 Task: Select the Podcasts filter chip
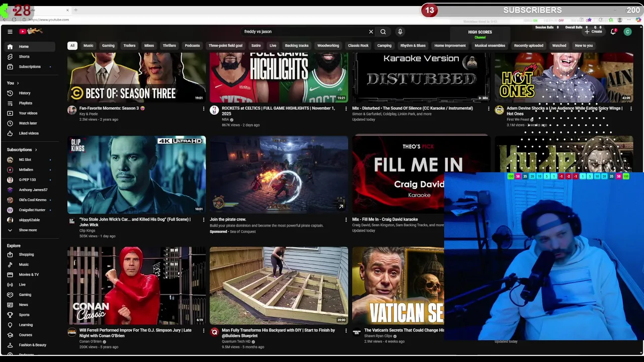point(192,45)
